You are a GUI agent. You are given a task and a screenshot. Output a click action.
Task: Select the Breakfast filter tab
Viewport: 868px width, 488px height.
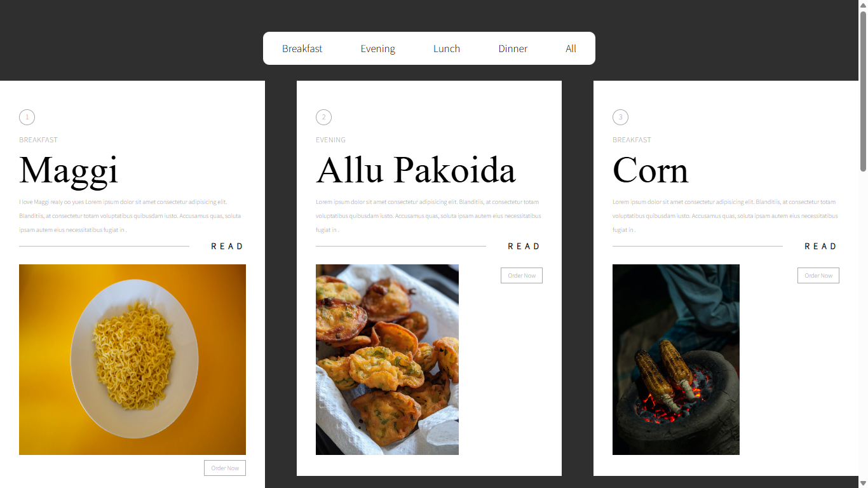coord(302,48)
